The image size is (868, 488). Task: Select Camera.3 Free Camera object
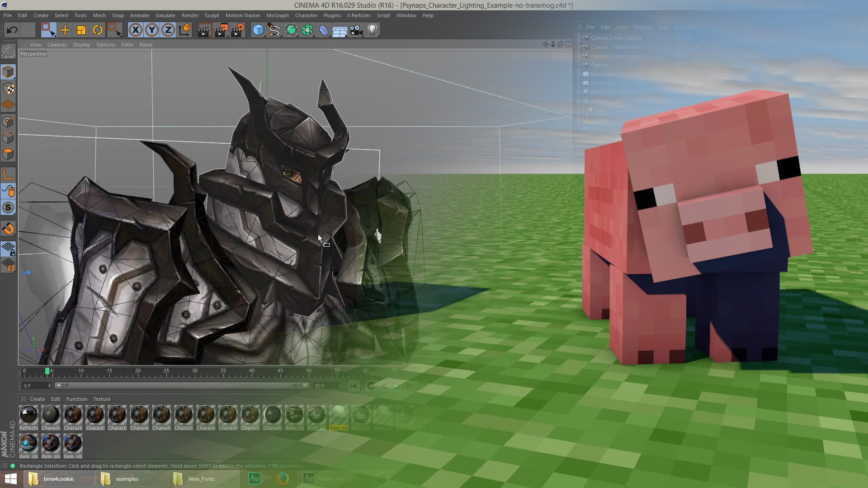pyautogui.click(x=616, y=38)
